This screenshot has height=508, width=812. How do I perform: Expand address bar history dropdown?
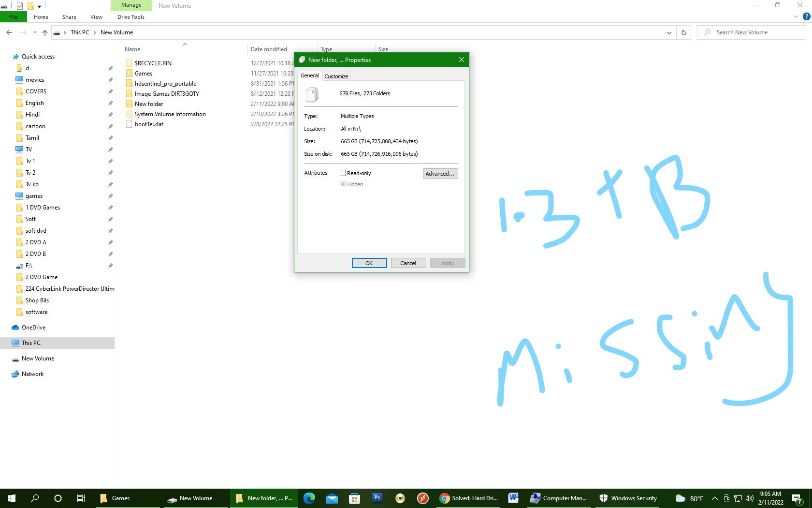669,32
